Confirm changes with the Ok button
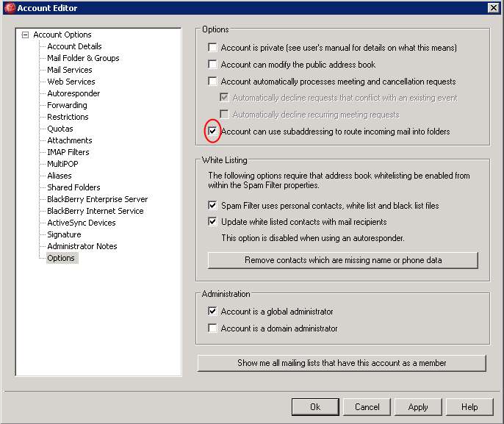The image size is (504, 424). coord(315,407)
